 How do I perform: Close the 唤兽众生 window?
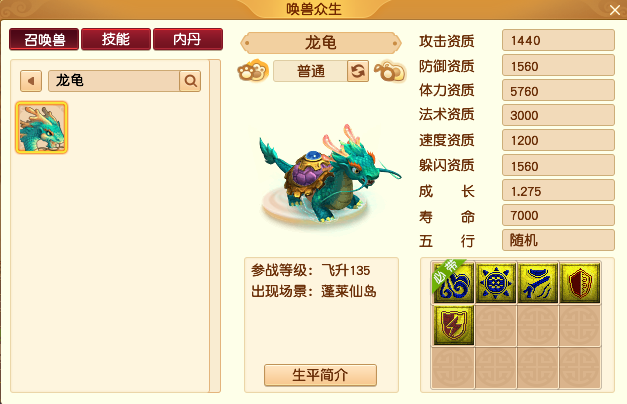click(x=615, y=10)
